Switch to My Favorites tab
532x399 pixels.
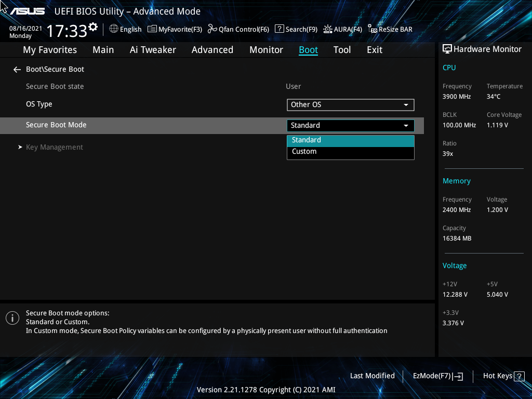point(50,50)
